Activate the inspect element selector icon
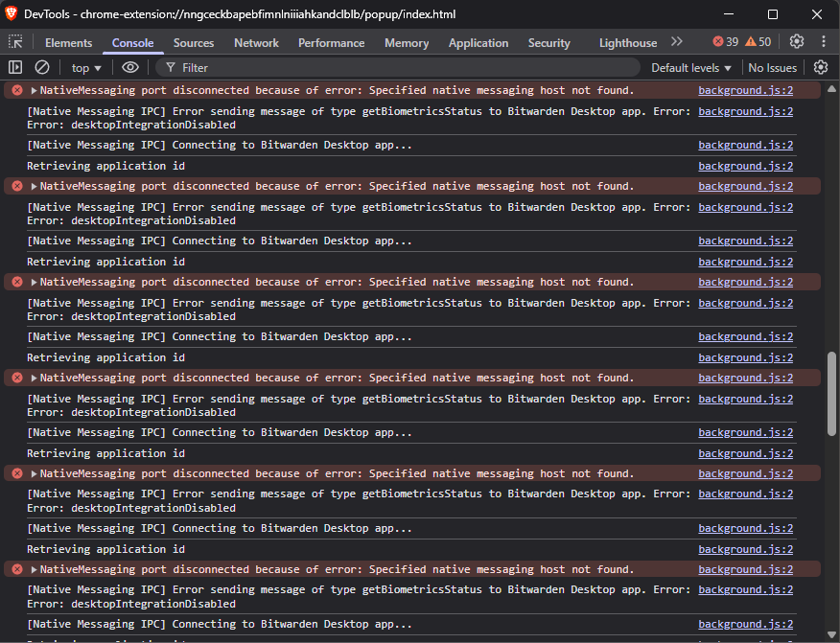Screen dimensions: 840x643 15,42
